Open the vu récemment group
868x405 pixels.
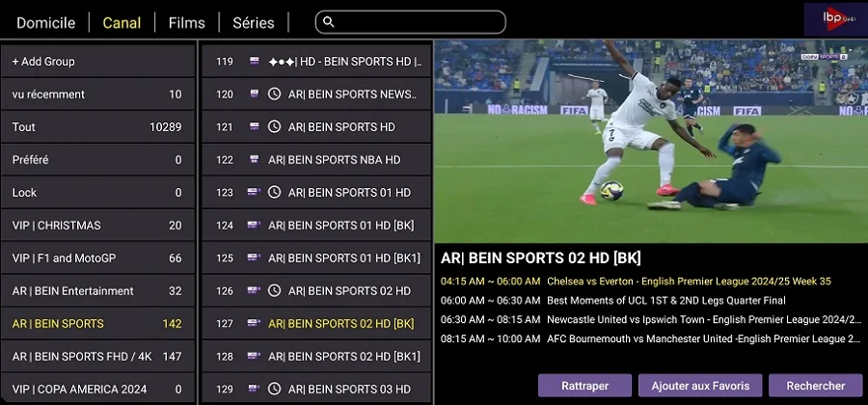point(96,94)
